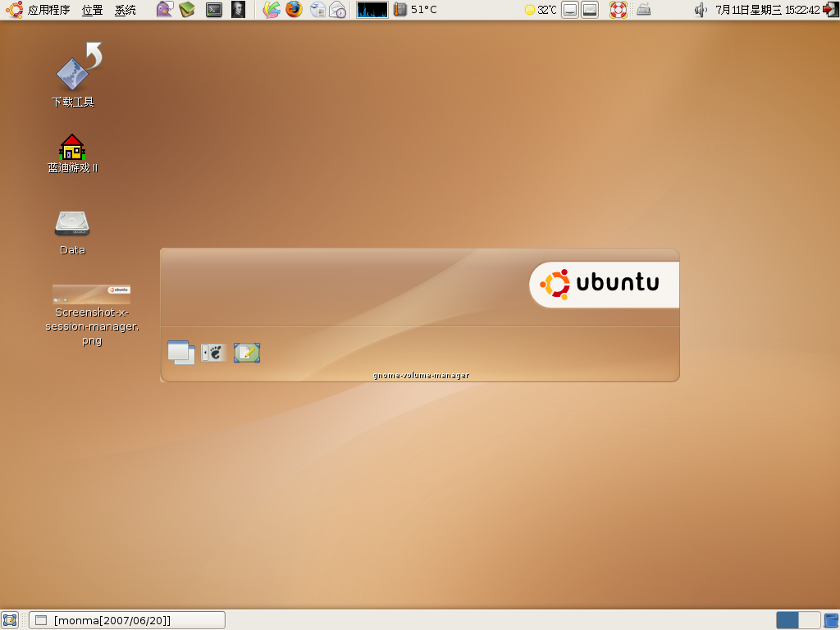Open the keyboard input method indicator
The height and width of the screenshot is (630, 840).
pos(643,10)
